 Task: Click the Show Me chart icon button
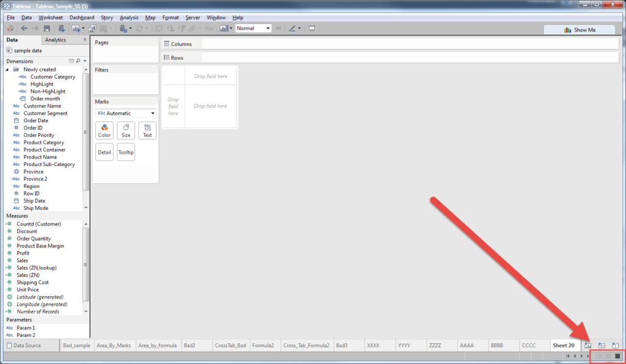580,30
